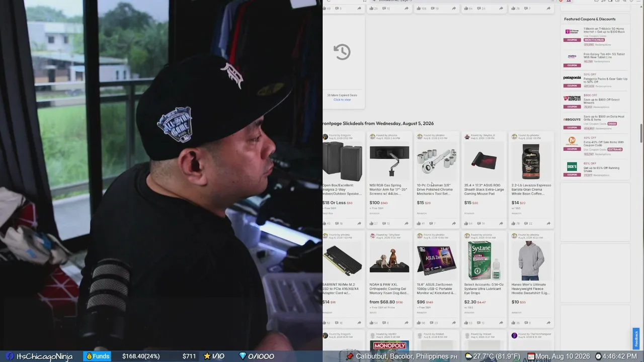
Task: View the Systane eye drops product image
Action: (x=484, y=260)
